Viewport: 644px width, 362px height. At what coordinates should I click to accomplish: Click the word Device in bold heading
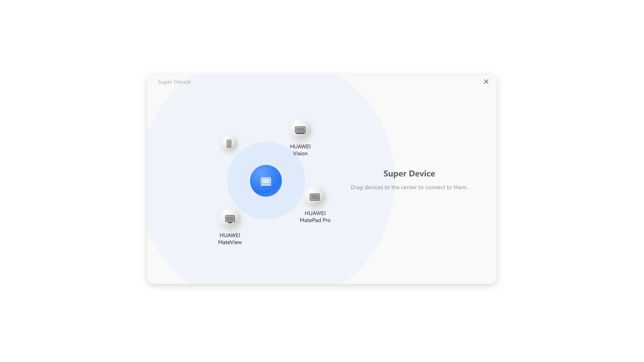[422, 173]
